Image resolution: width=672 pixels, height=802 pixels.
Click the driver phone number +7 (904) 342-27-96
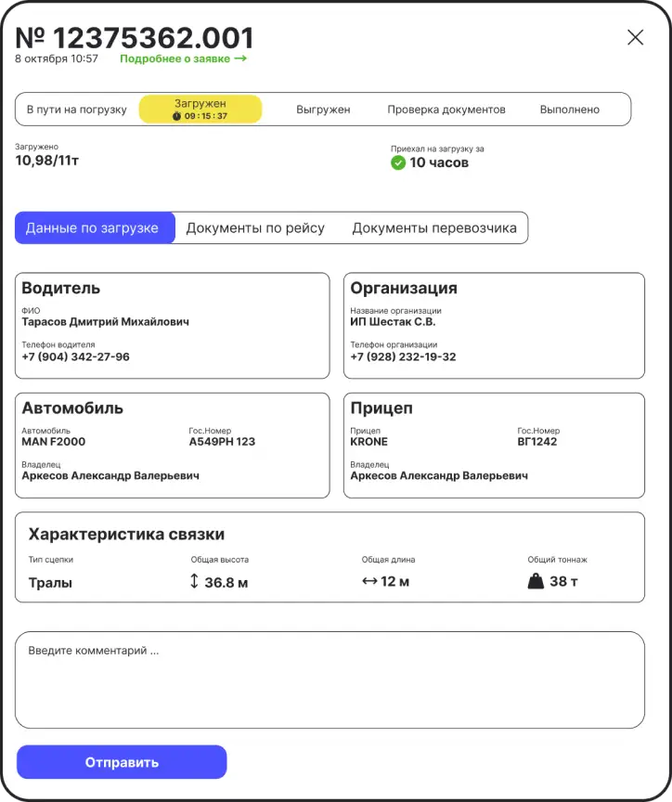coord(76,357)
